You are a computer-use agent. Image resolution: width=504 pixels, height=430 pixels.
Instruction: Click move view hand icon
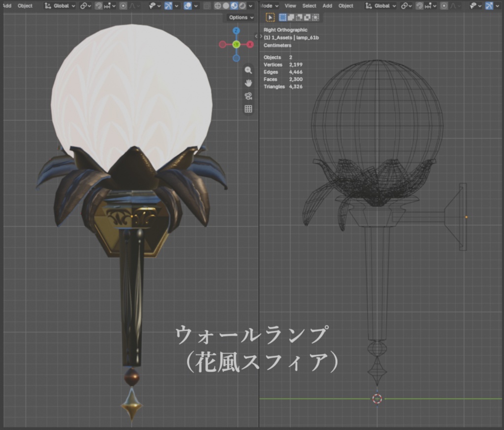click(248, 83)
